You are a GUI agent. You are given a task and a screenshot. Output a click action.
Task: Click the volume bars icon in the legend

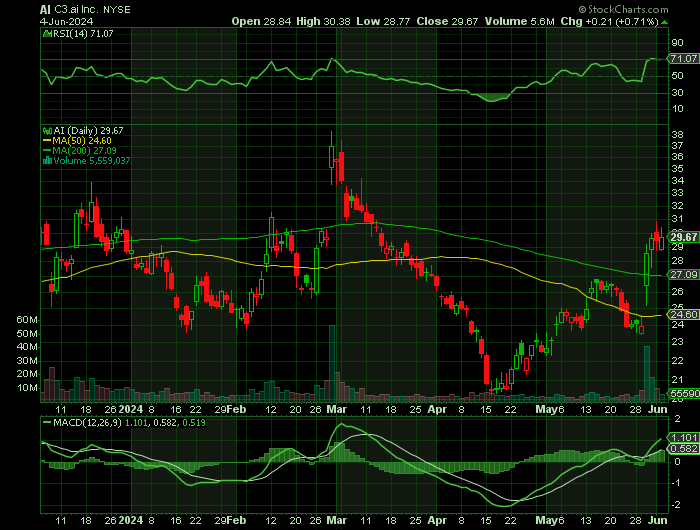[x=47, y=161]
